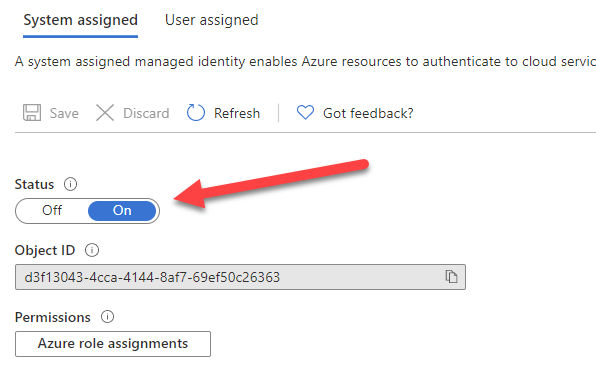This screenshot has height=376, width=596.
Task: Copy the Object ID to clipboard
Action: [x=451, y=276]
